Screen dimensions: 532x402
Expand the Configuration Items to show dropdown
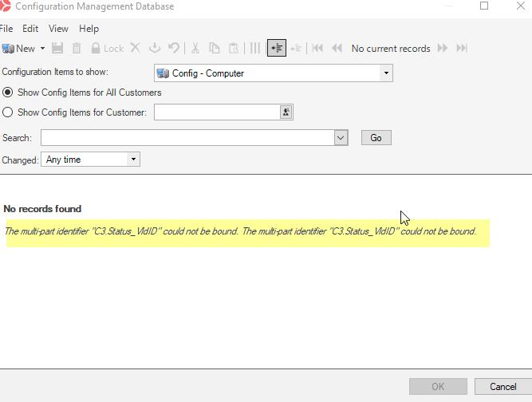click(386, 73)
